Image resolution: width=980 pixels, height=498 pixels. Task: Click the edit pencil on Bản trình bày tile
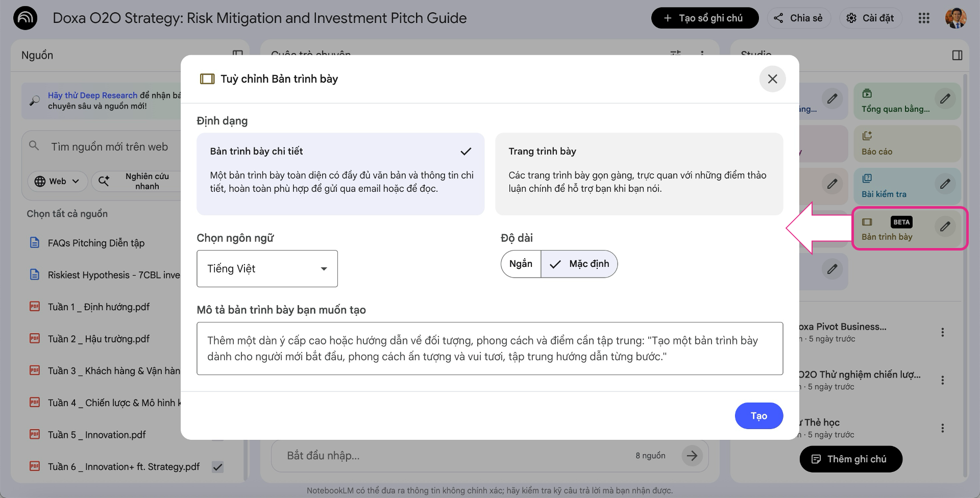[945, 226]
